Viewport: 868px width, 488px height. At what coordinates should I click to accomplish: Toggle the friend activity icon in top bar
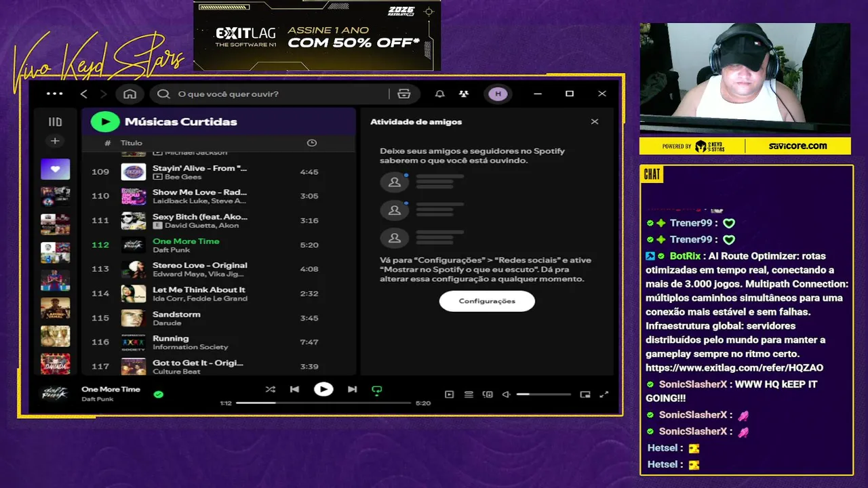point(464,94)
